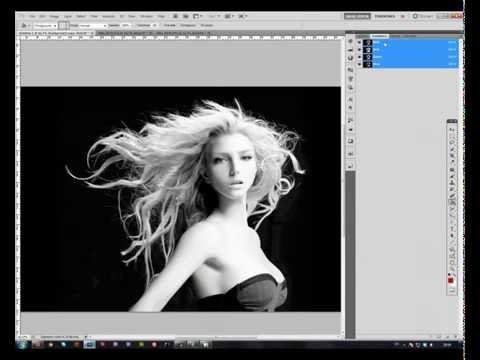
Task: Click the RGB channel thumbnail
Action: click(368, 42)
